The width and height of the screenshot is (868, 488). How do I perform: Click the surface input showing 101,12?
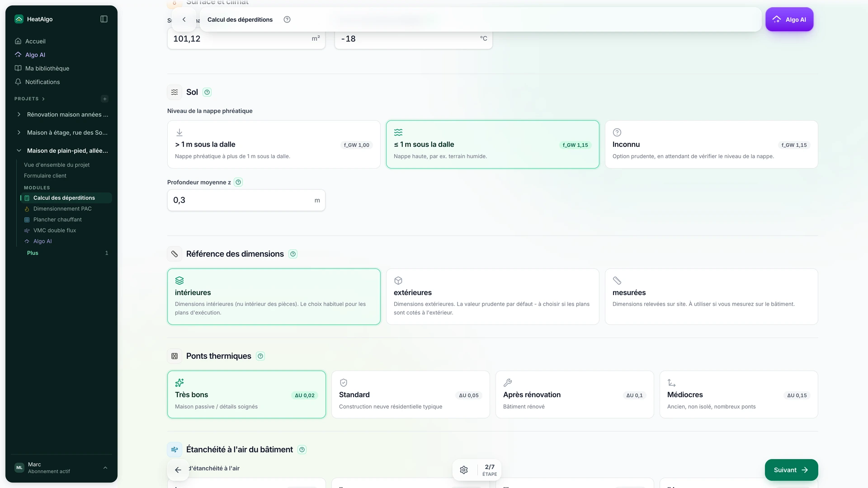click(x=246, y=39)
